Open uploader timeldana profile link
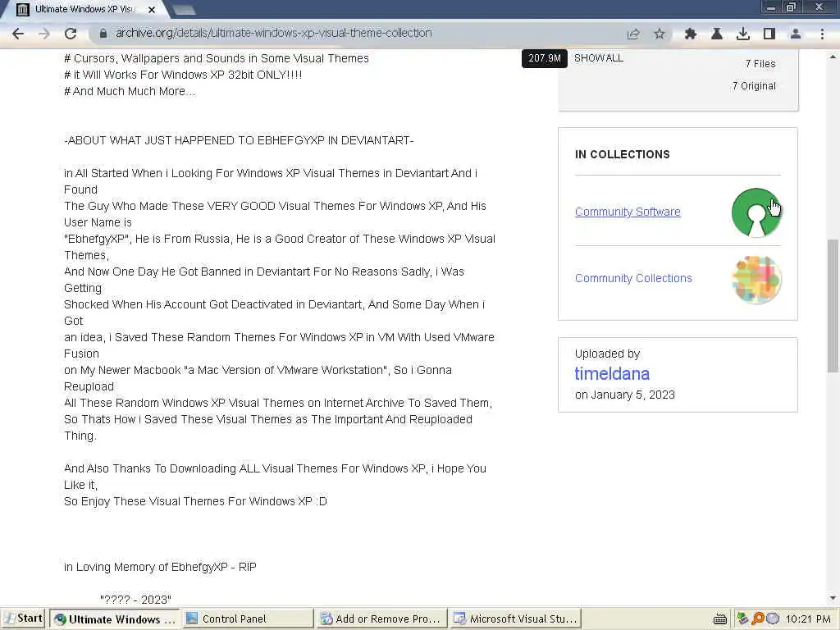This screenshot has height=630, width=840. pos(612,373)
